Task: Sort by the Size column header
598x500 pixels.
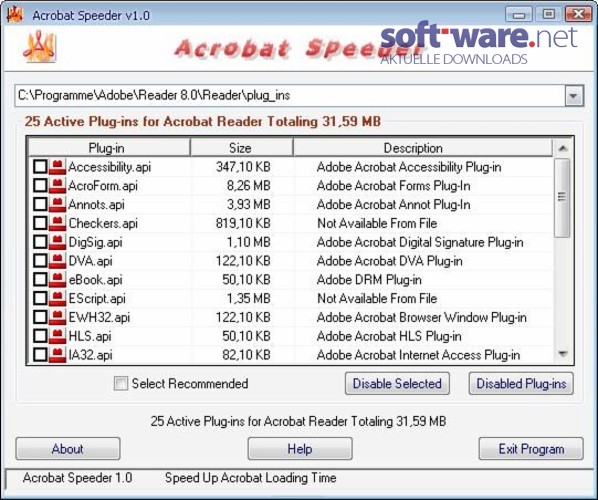Action: coord(241,148)
